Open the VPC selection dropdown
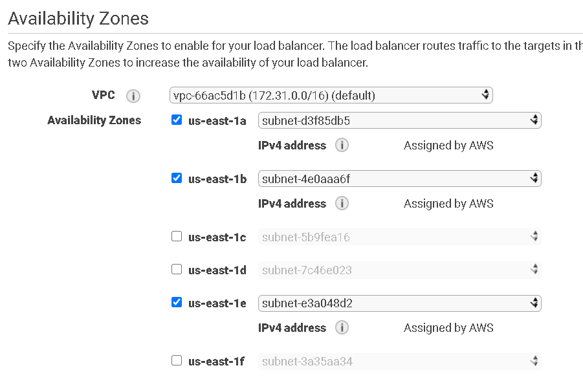This screenshot has height=392, width=583. point(330,94)
